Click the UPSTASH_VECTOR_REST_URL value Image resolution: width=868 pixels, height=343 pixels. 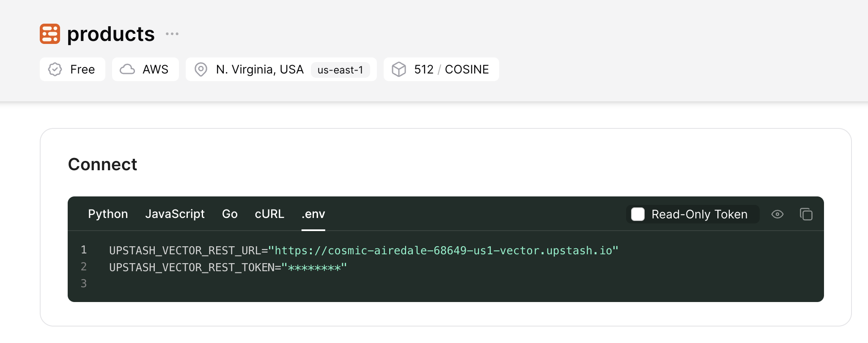[443, 250]
